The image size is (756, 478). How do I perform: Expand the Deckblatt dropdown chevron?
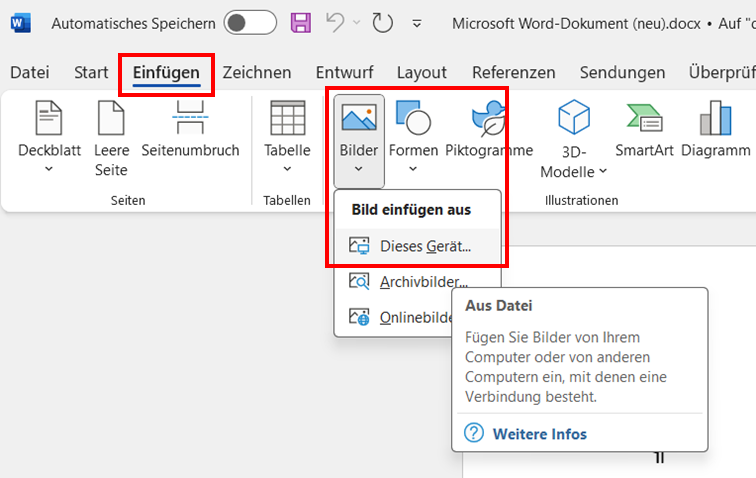49,169
